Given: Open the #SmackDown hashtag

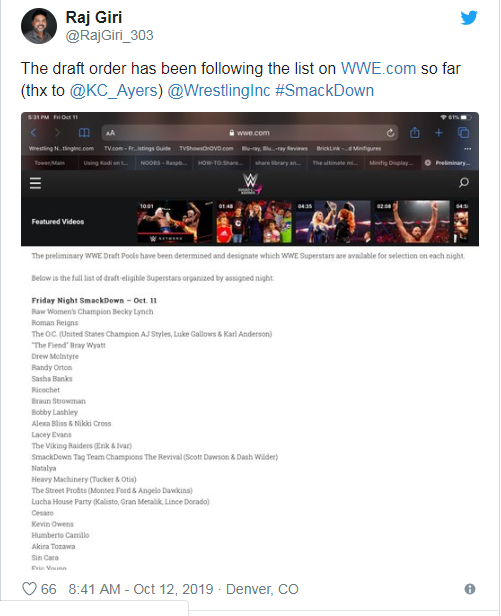Looking at the screenshot, I should 325,90.
